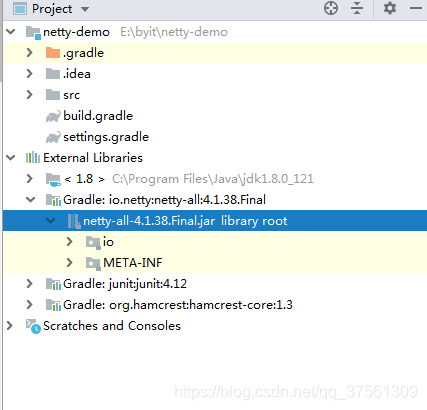Expand the src folder
The width and height of the screenshot is (427, 410).
click(30, 95)
